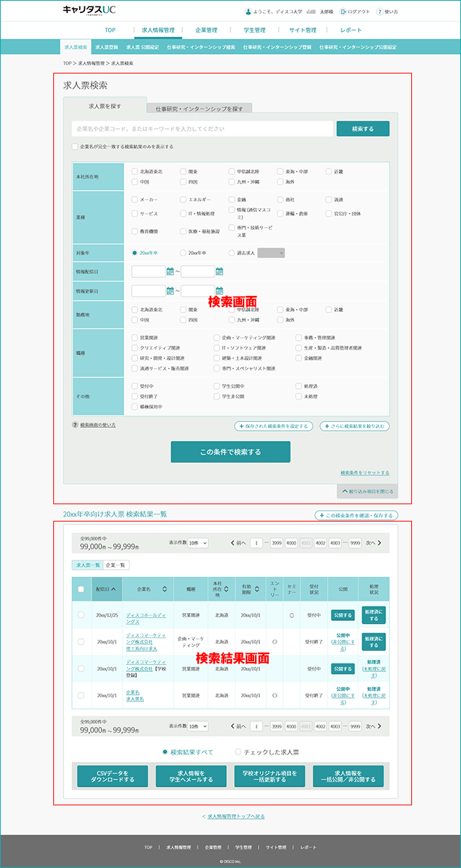
Task: Toggle select-all checkbox in results header
Action: tap(81, 589)
